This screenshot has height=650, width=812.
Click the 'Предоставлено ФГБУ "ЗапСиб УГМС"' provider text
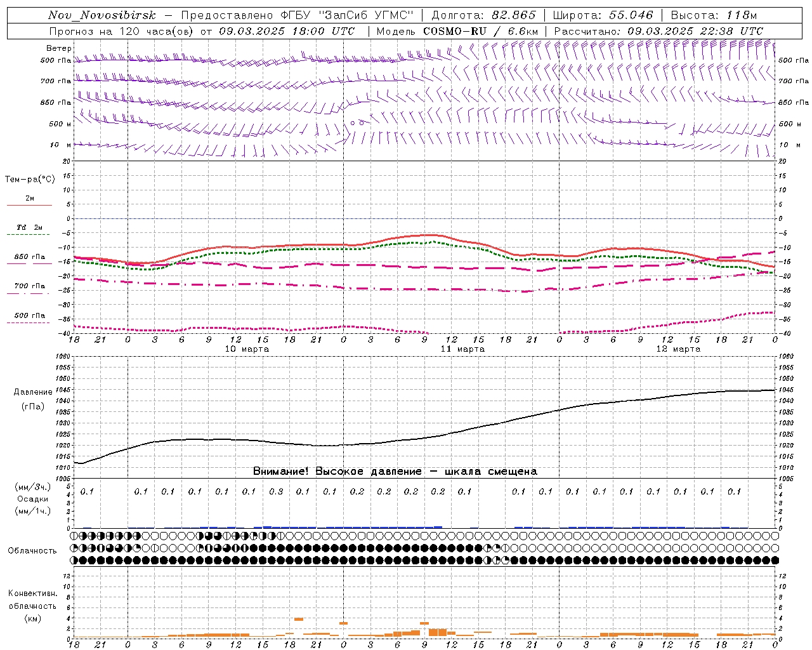pyautogui.click(x=298, y=15)
